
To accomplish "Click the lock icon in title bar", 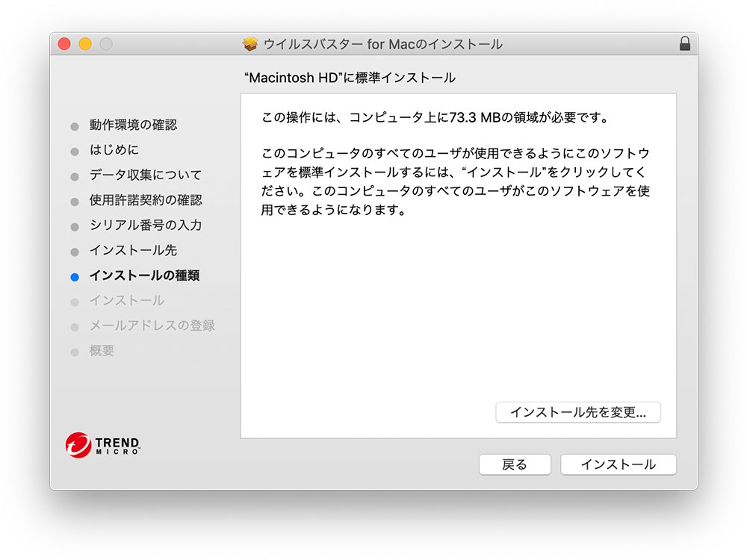I will 684,44.
